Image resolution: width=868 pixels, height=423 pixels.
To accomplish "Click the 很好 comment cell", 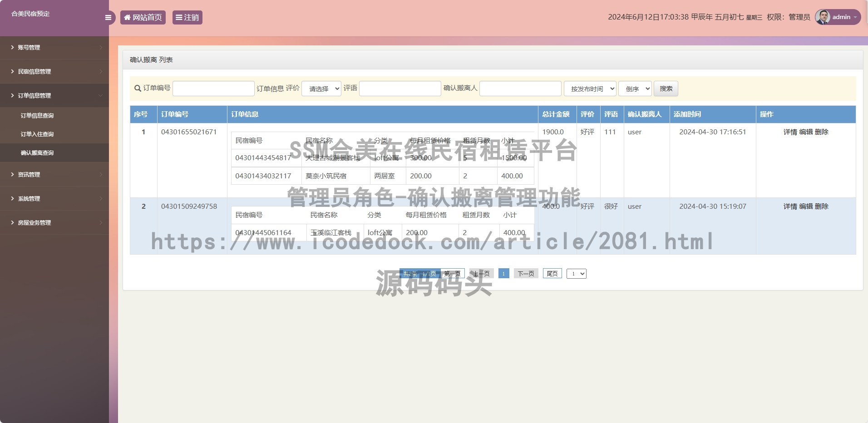I will pyautogui.click(x=611, y=207).
